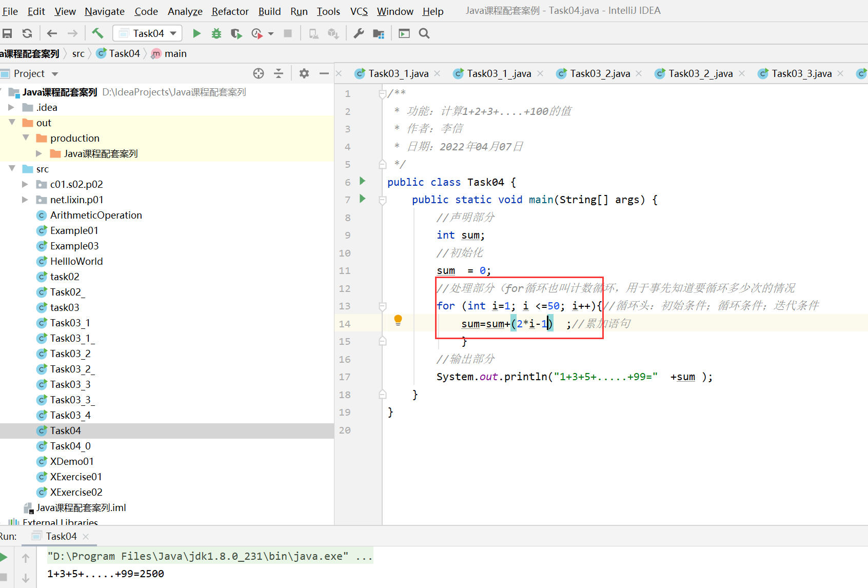
Task: Switch to Task03_2_.java tab
Action: tap(700, 73)
